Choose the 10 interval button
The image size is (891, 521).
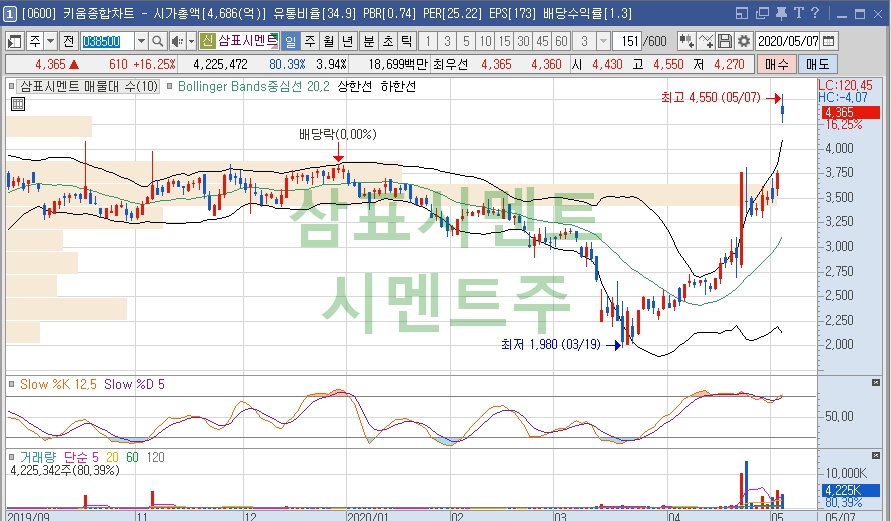[x=485, y=41]
